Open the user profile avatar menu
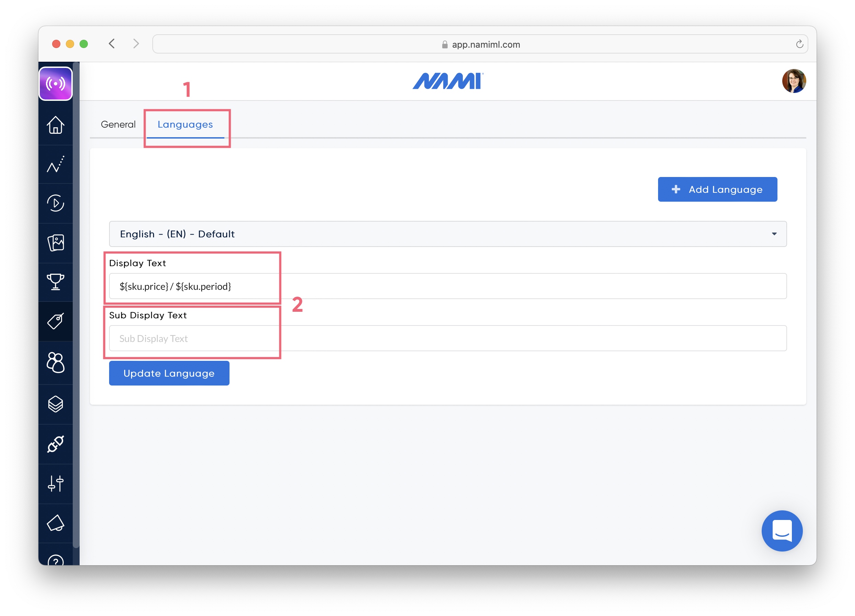 (x=794, y=81)
